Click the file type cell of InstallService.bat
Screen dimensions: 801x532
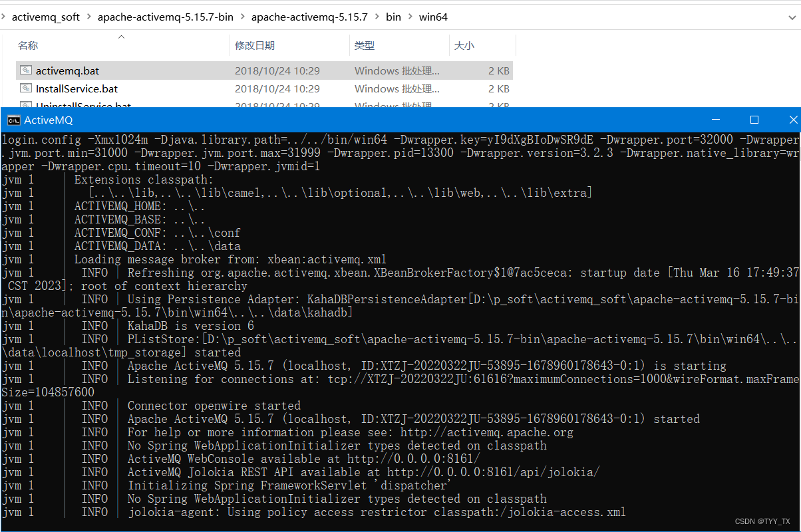pyautogui.click(x=397, y=88)
